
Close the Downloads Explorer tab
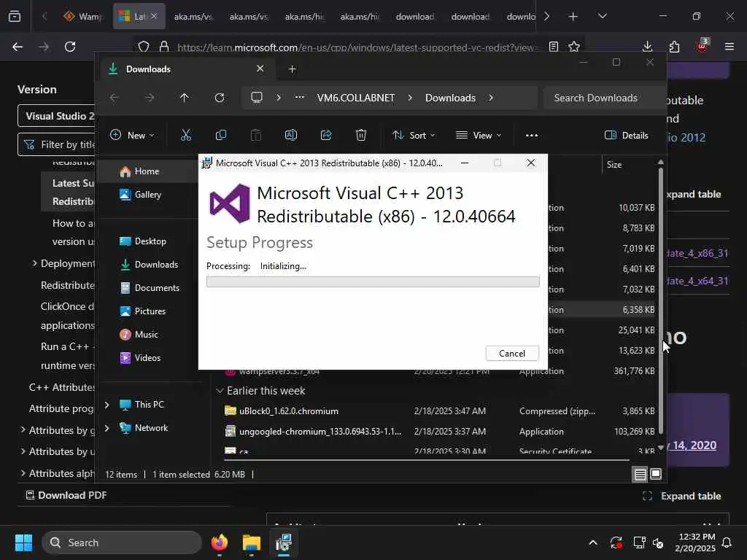[x=260, y=69]
